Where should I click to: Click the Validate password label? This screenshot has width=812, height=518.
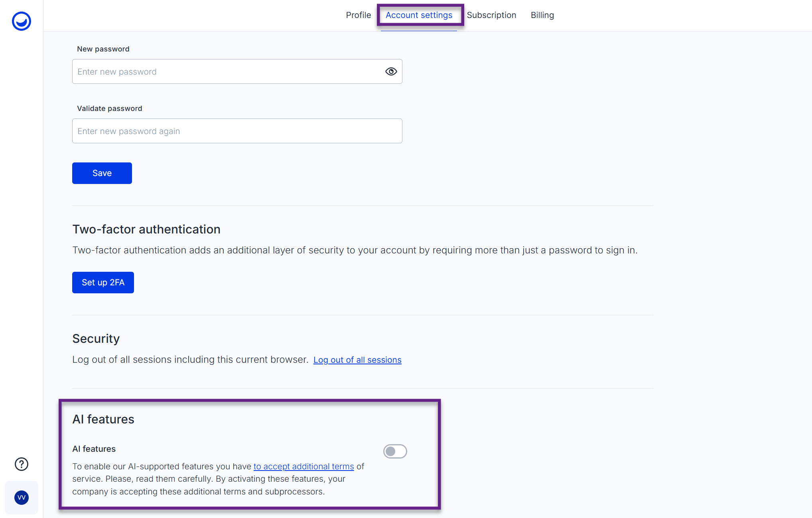pos(109,109)
